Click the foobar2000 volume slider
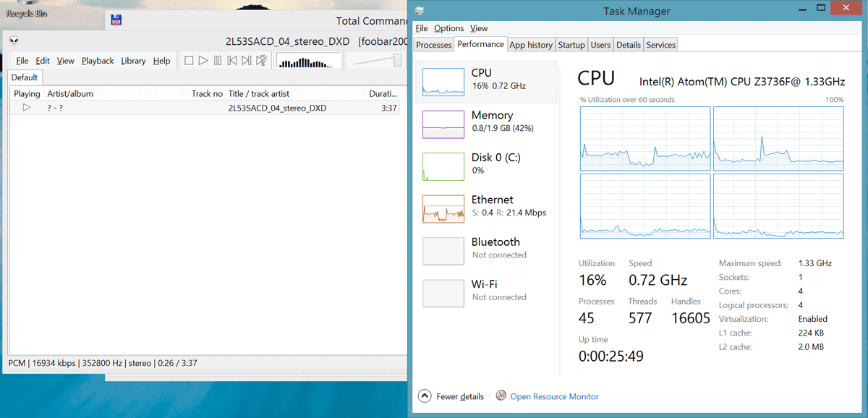Viewport: 868px width, 418px height. point(377,61)
